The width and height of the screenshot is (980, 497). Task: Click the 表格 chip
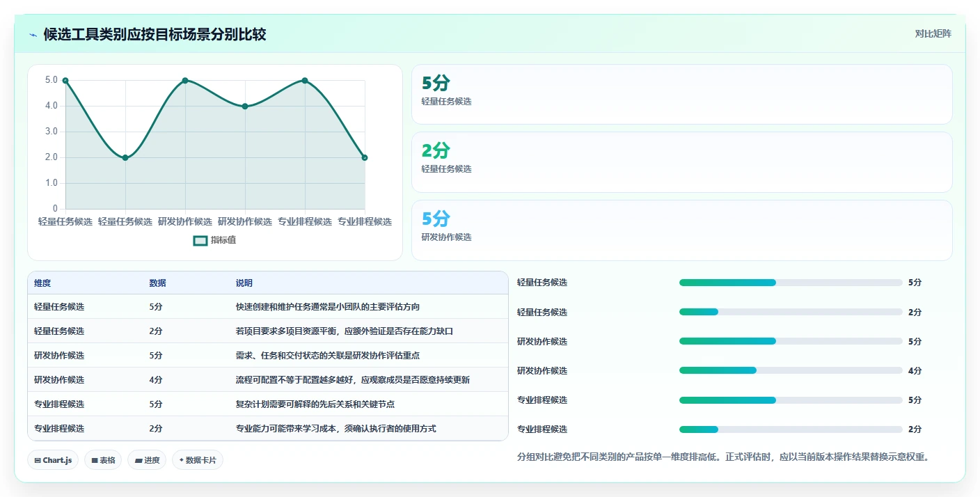click(x=103, y=460)
